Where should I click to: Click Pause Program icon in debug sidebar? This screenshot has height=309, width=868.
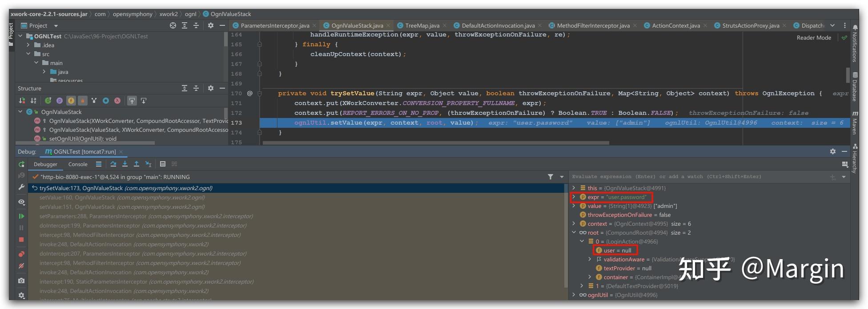[21, 228]
